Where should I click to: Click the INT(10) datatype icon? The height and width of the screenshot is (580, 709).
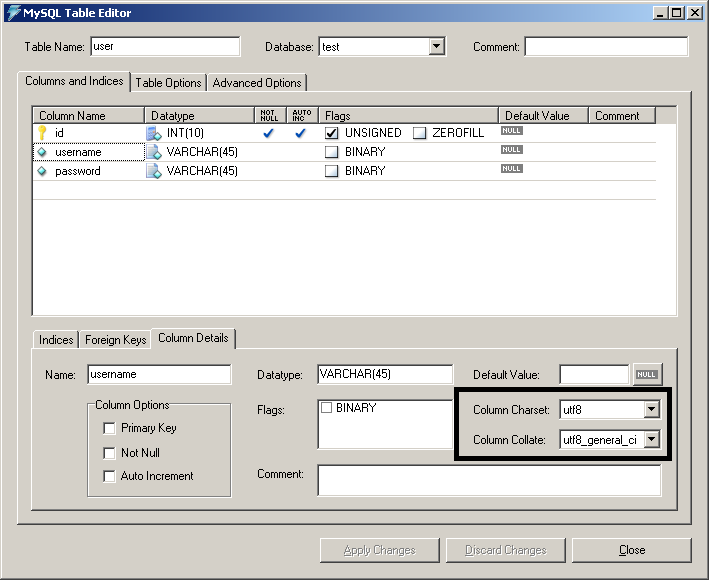click(154, 133)
